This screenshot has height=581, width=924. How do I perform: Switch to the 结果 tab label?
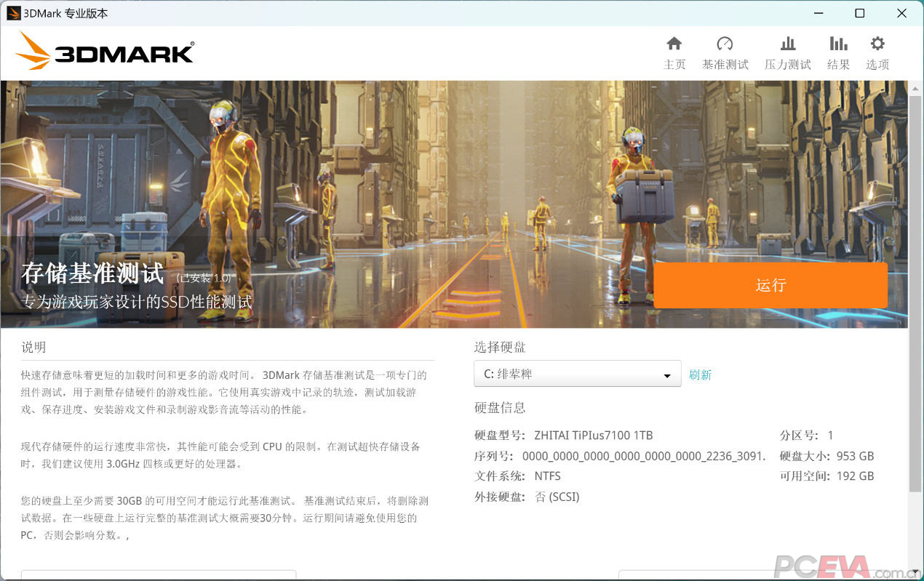point(838,65)
